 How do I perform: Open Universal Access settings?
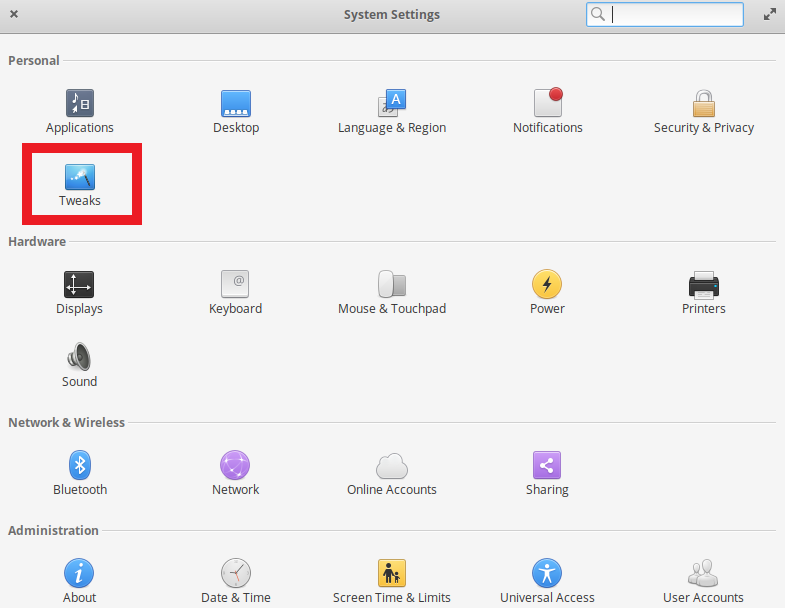[547, 581]
